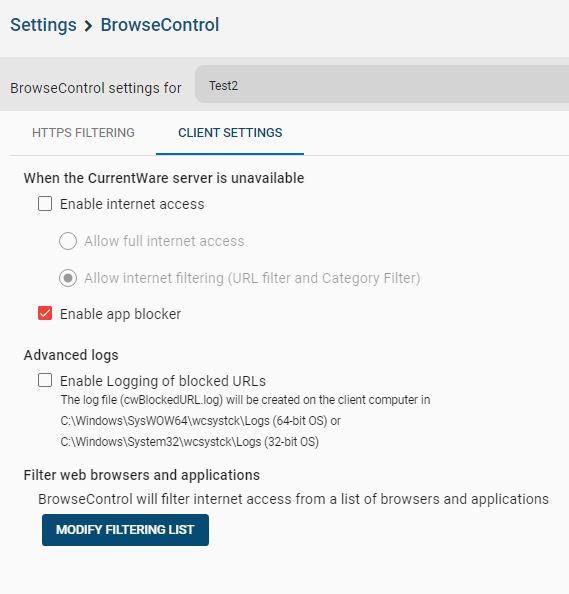Click the 'Advanced logs' section heading
Screen dimensions: 569x594
71,355
